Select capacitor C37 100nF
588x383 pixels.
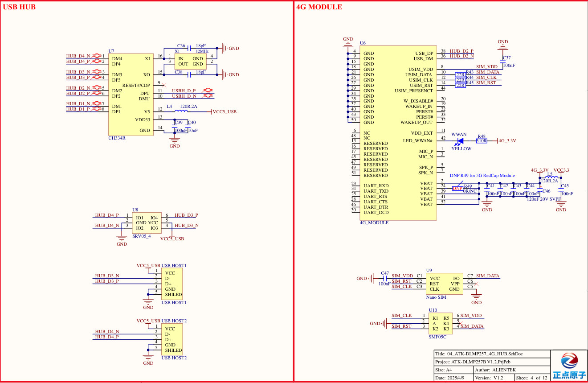point(503,62)
